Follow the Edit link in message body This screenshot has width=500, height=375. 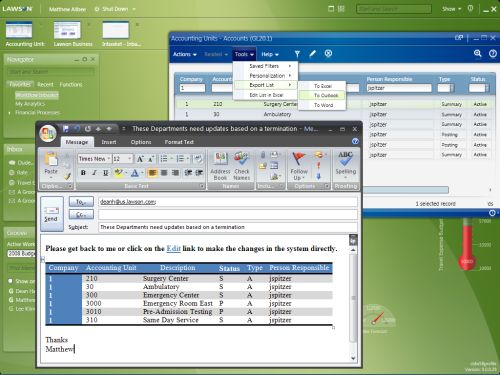coord(173,249)
